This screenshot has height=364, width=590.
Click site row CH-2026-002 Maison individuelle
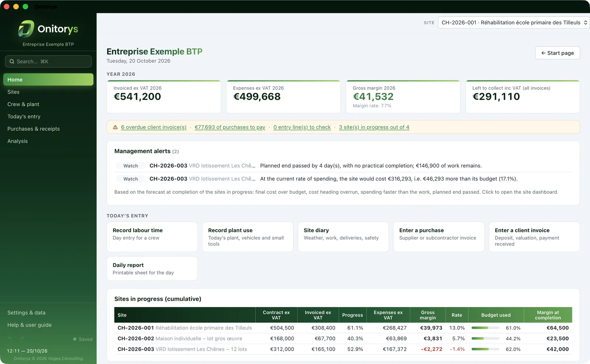coord(343,339)
